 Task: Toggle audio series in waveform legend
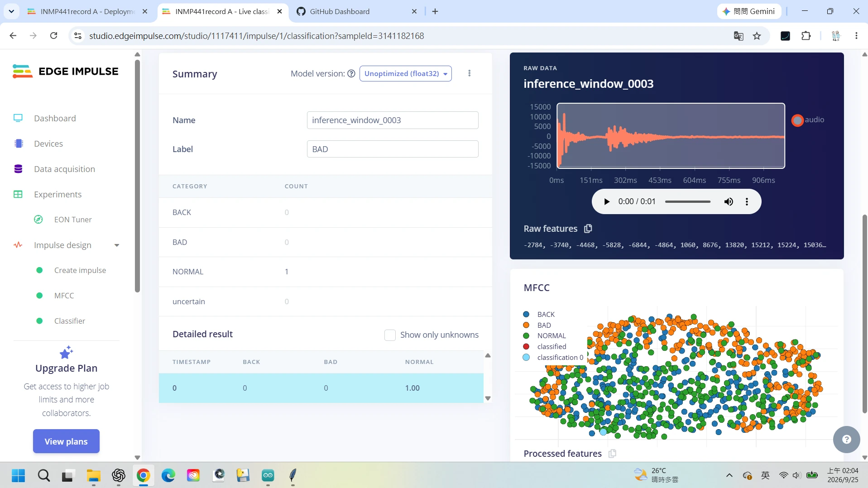point(808,120)
